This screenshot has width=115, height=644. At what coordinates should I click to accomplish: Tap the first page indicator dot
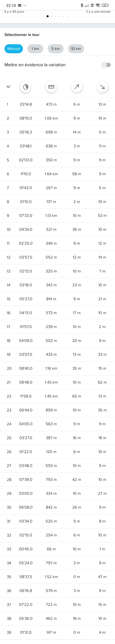[x=48, y=16]
